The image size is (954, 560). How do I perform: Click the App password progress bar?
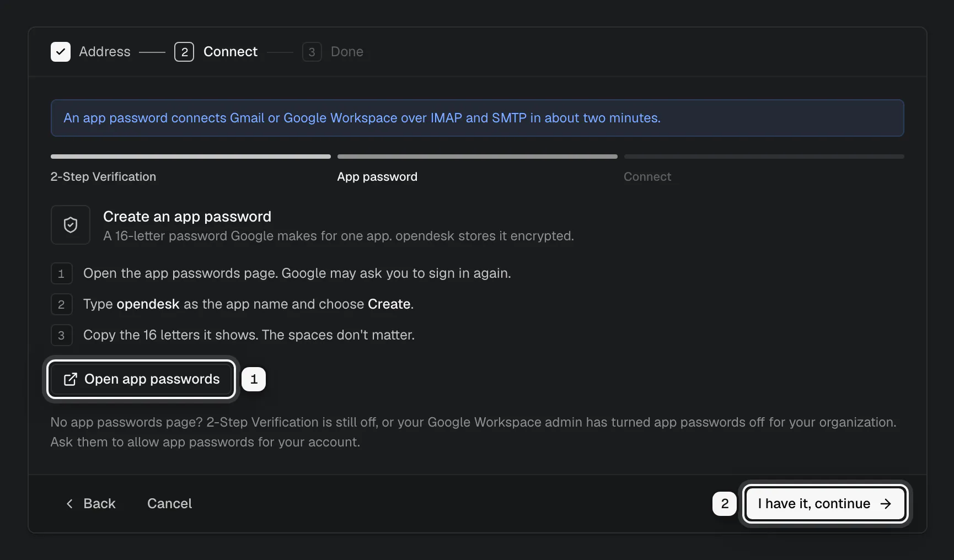point(478,157)
